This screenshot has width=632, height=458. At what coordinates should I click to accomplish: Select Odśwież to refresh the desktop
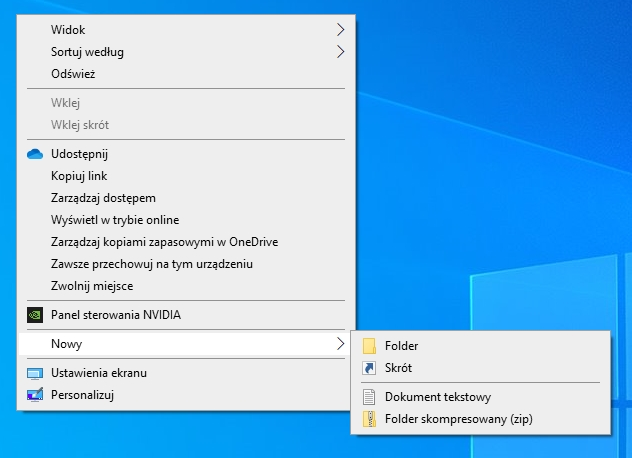point(73,74)
